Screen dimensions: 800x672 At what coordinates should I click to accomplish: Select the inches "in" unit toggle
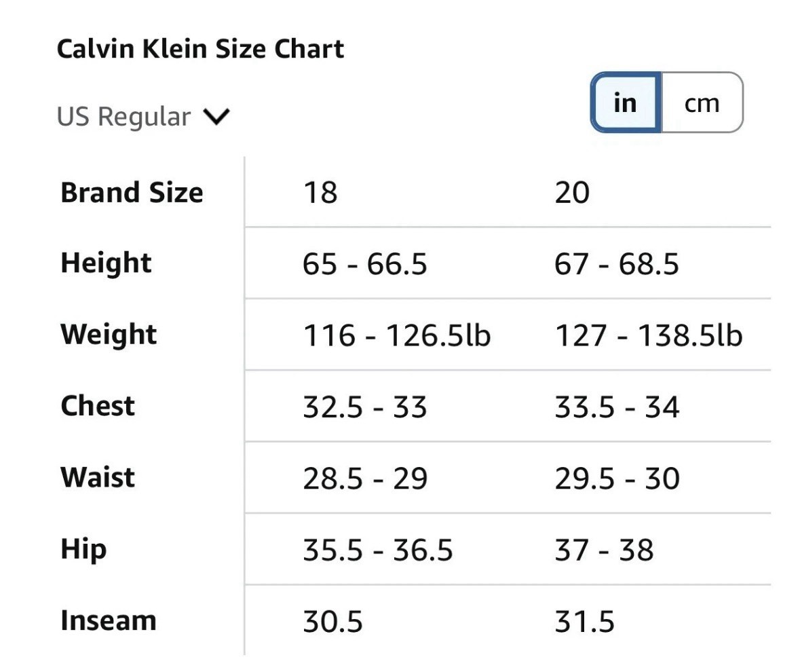pyautogui.click(x=625, y=103)
